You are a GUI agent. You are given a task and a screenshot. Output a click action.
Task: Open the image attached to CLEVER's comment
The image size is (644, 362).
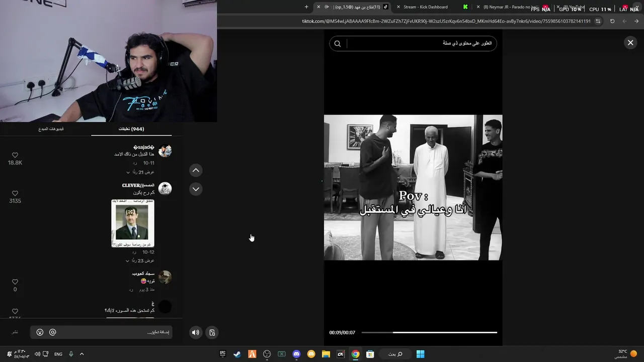coord(133,223)
